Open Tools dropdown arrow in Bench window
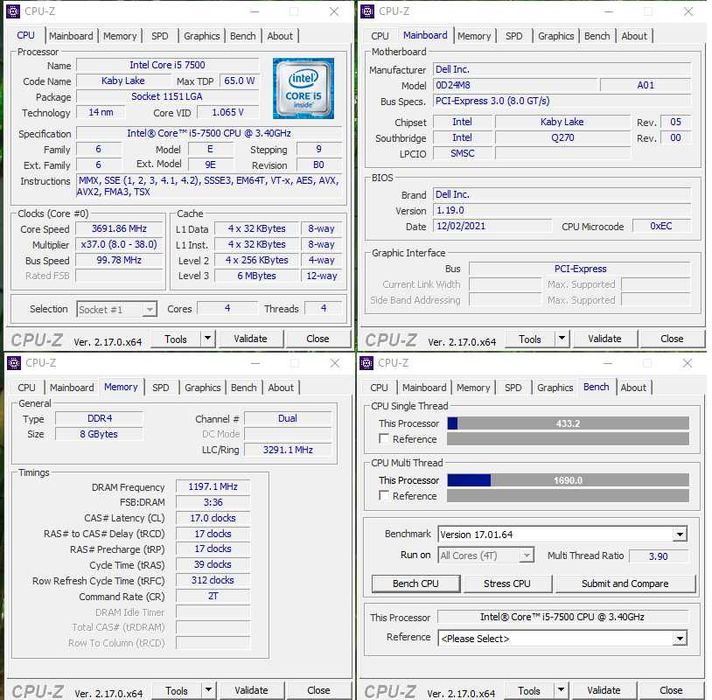 tap(561, 690)
